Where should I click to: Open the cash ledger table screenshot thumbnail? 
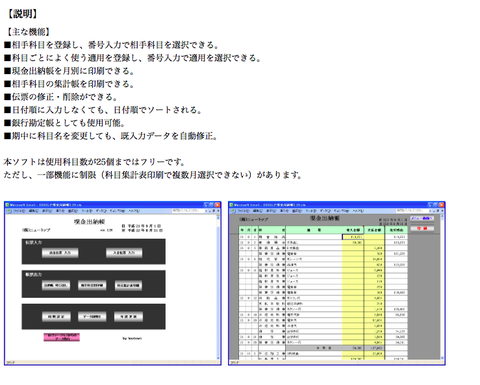click(337, 283)
